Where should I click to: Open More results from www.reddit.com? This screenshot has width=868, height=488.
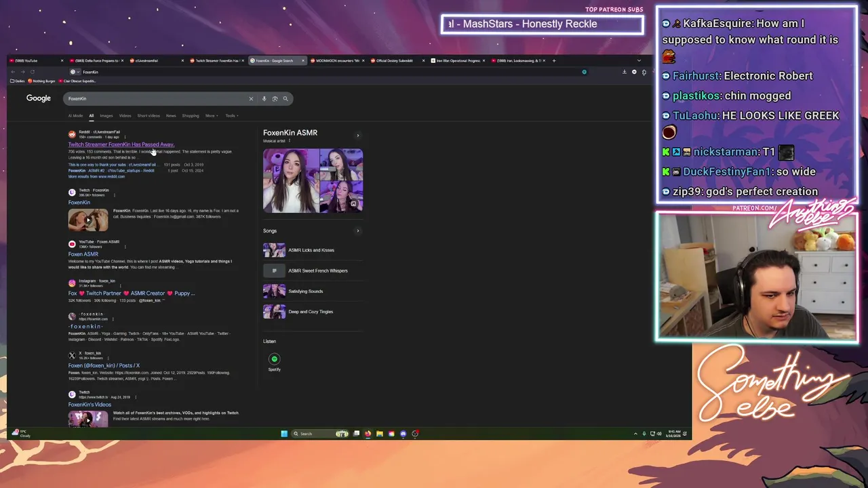(x=96, y=177)
